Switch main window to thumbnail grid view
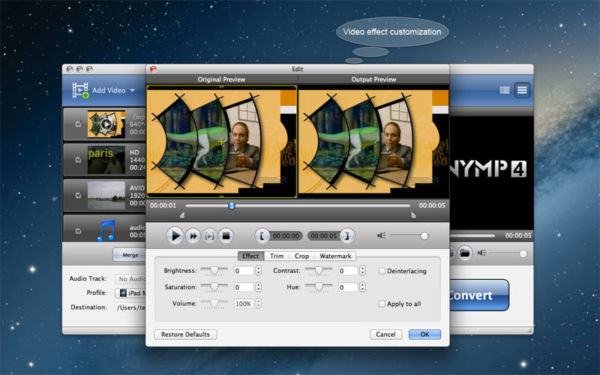The height and width of the screenshot is (375, 600). [505, 90]
